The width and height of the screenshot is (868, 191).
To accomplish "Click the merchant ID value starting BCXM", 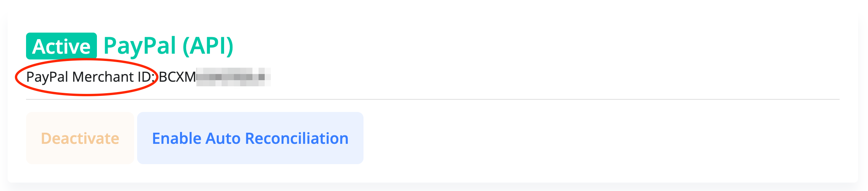I will (x=215, y=77).
